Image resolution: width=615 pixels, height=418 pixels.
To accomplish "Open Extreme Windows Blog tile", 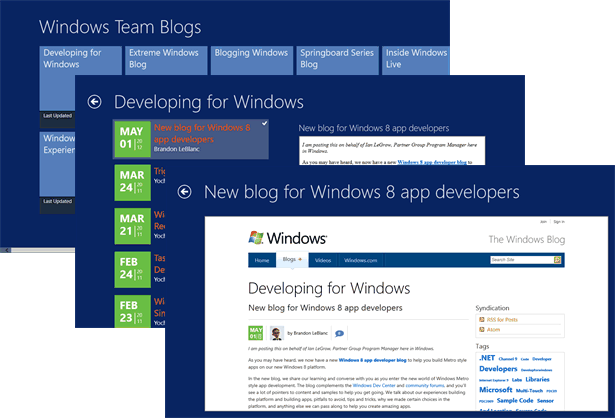I will pos(166,60).
